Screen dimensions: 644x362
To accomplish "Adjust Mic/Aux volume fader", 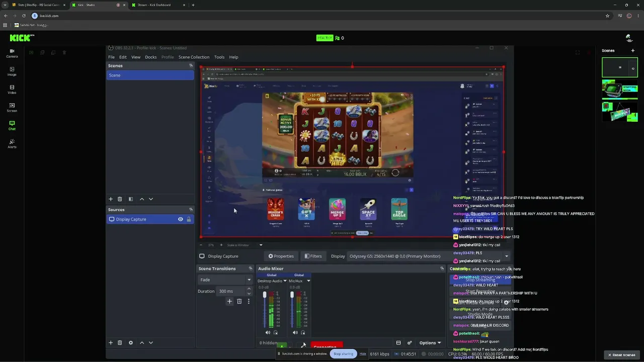I will click(292, 295).
